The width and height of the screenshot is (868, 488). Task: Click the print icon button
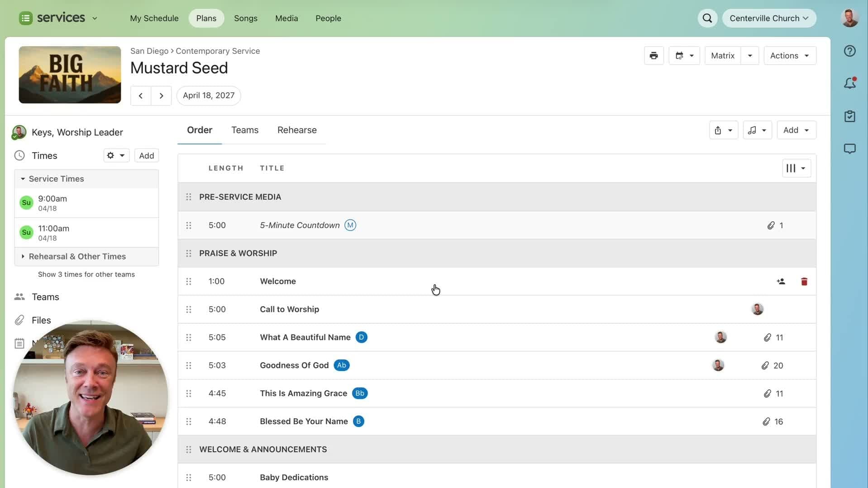click(x=653, y=56)
